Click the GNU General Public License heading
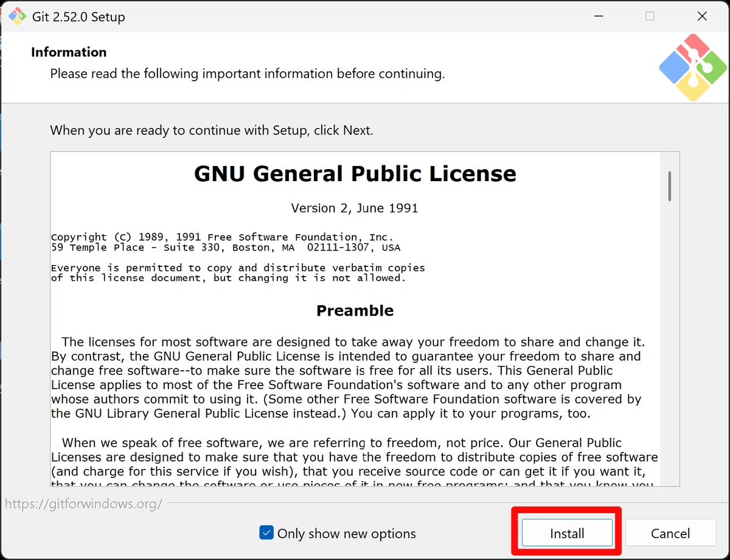730x560 pixels. [355, 174]
